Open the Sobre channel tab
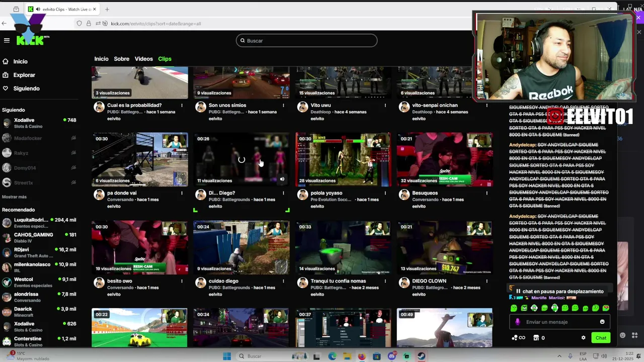Image resolution: width=644 pixels, height=362 pixels. pos(121,59)
